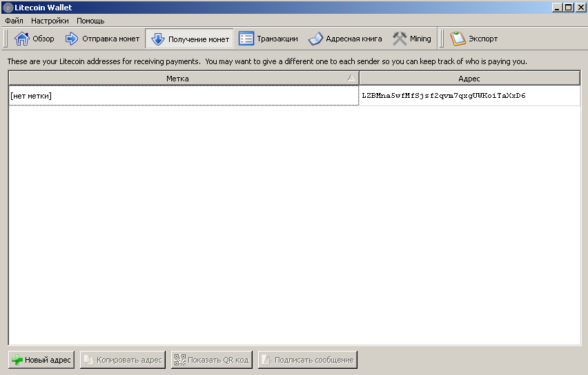Select address LZBMna5wfMfSjsf2qvm7qxgUWKoiTaXxD6
Screen dimensions: 588x375
tap(469, 96)
